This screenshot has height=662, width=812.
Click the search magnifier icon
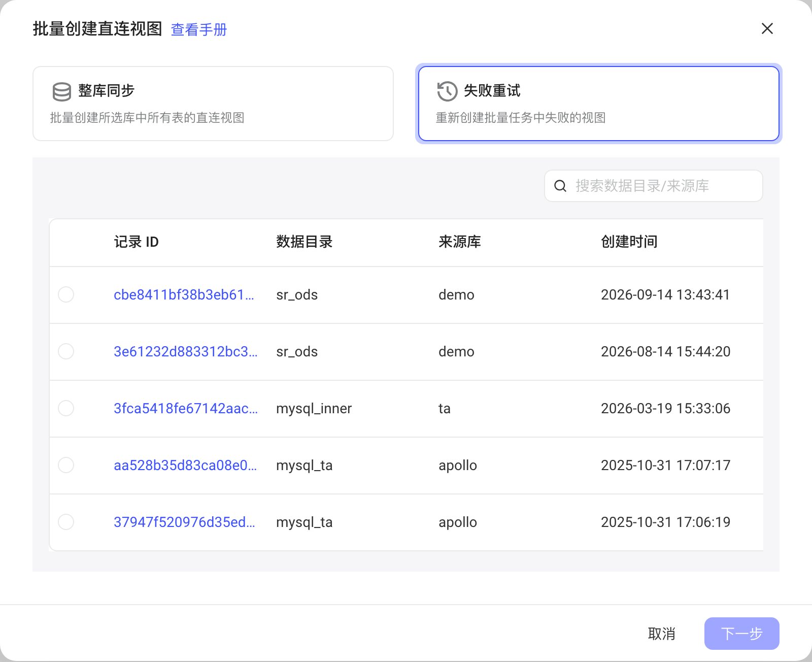point(560,186)
